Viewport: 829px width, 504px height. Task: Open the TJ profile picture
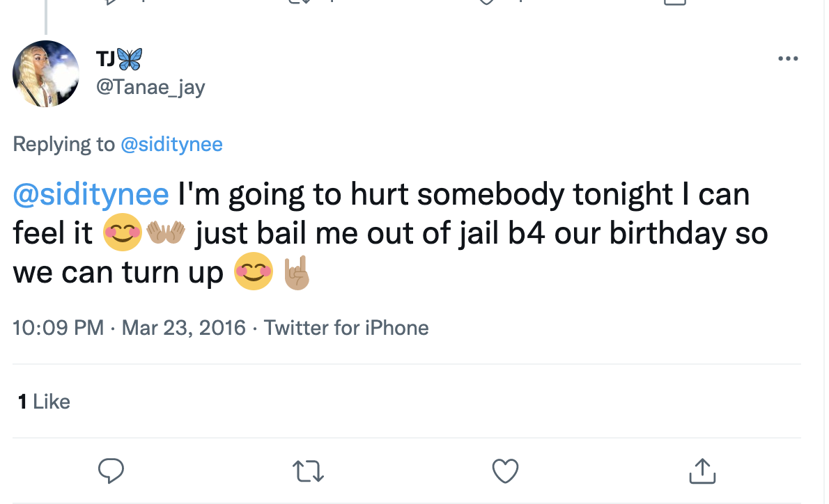click(46, 74)
